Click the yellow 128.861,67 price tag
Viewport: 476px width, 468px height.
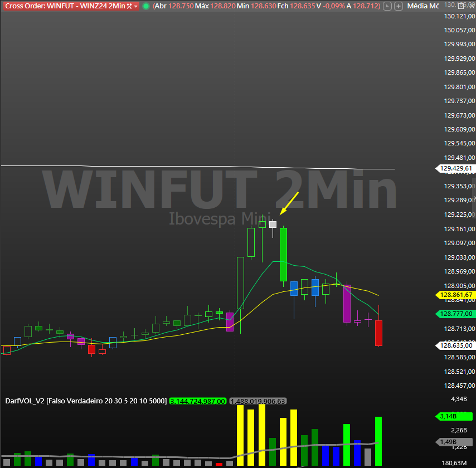point(455,295)
